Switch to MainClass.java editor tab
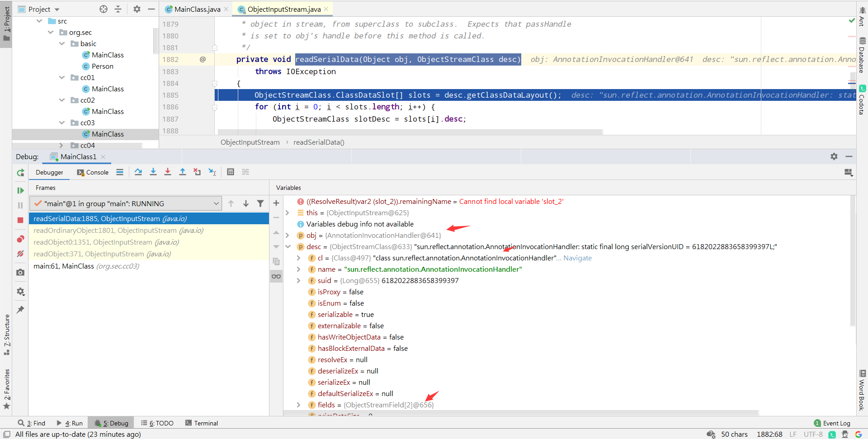Viewport: 868px width, 439px height. tap(197, 9)
